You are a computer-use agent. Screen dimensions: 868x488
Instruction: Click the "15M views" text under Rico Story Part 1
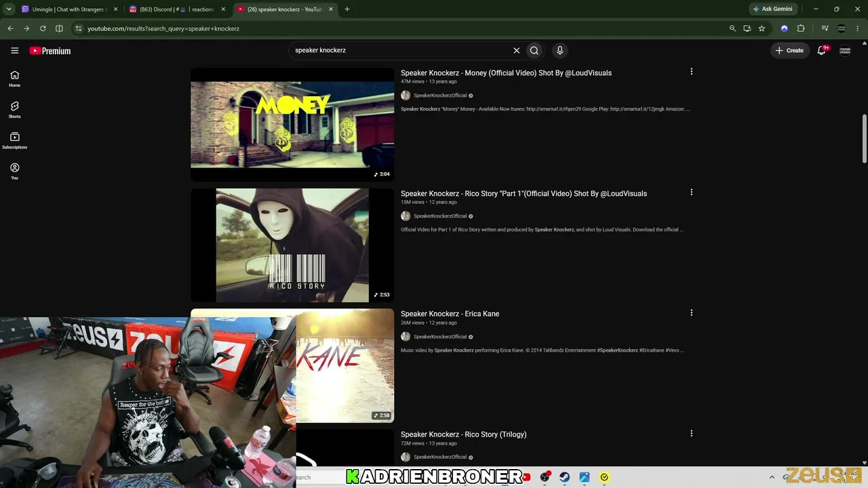click(x=412, y=202)
